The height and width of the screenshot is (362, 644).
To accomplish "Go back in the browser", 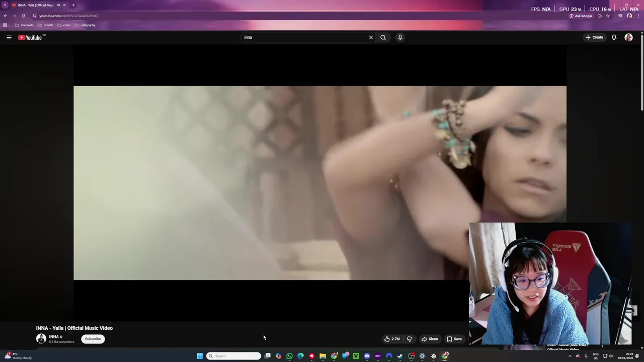I will [x=6, y=16].
